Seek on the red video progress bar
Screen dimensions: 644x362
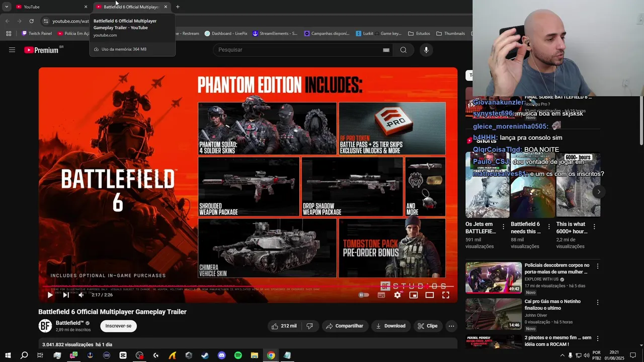[x=248, y=287]
